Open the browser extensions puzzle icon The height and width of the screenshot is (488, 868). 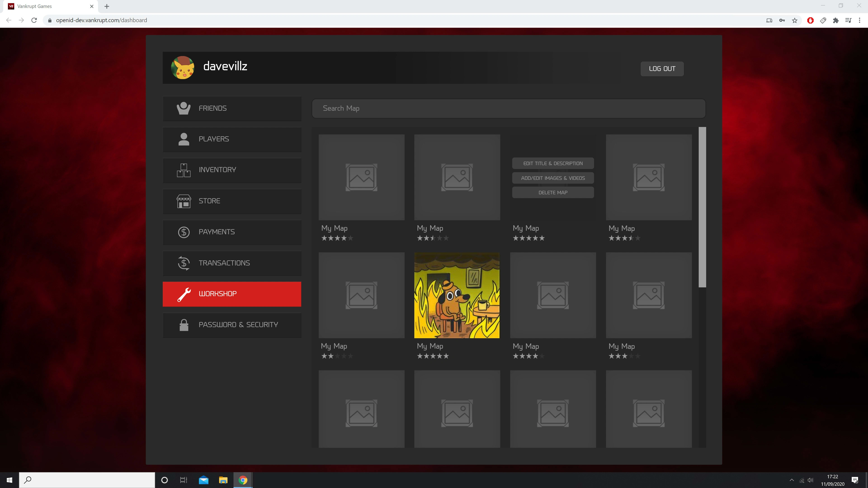point(836,20)
